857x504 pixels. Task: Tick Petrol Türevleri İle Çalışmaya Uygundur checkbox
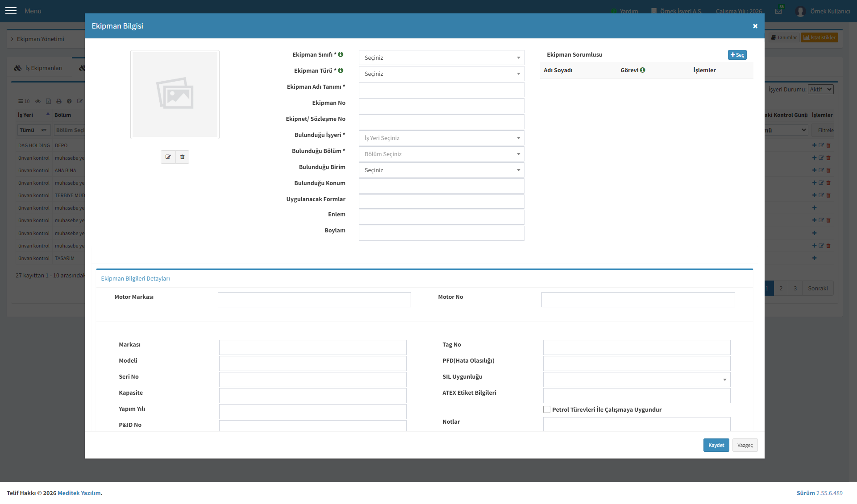tap(547, 409)
